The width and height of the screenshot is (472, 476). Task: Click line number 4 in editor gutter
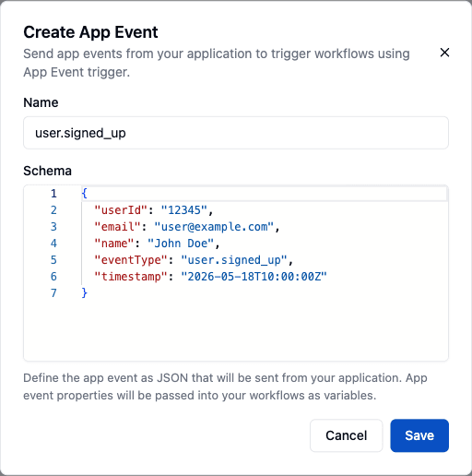coord(53,244)
